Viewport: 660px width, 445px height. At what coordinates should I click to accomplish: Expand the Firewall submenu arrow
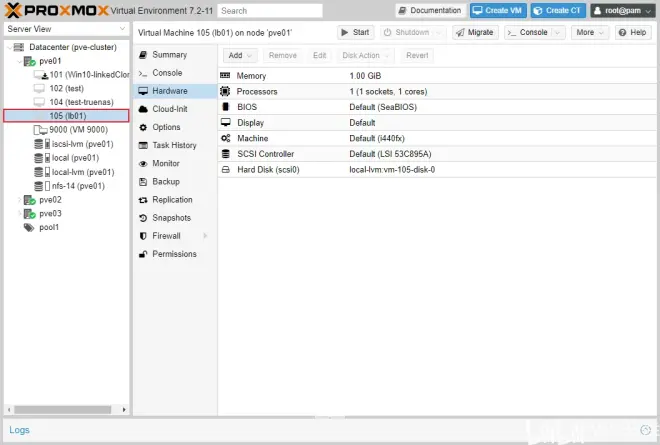205,236
